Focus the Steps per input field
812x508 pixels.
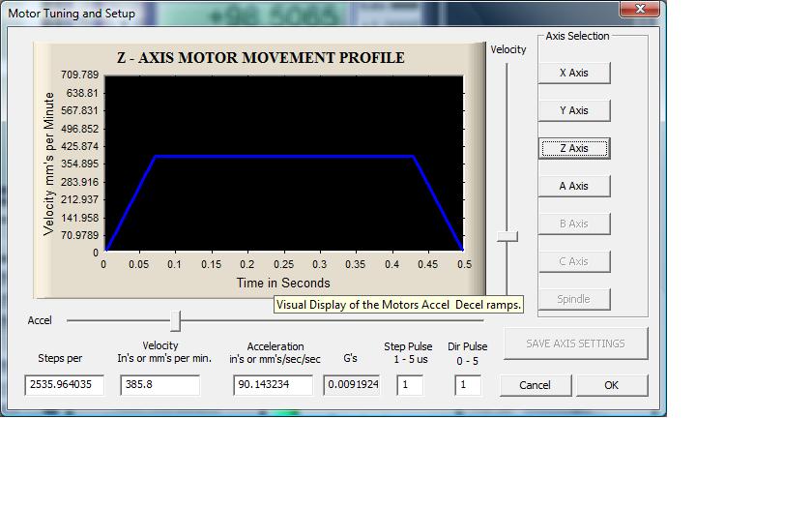[x=64, y=385]
